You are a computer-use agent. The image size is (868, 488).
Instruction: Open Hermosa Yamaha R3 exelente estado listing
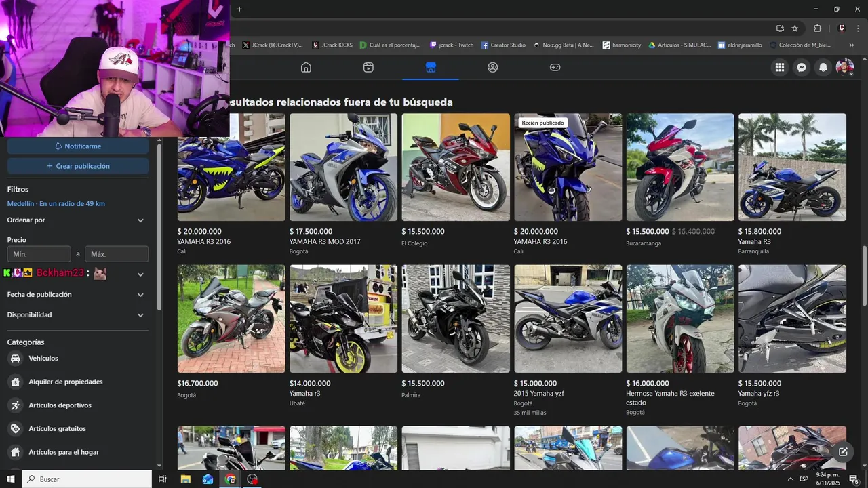(x=680, y=341)
